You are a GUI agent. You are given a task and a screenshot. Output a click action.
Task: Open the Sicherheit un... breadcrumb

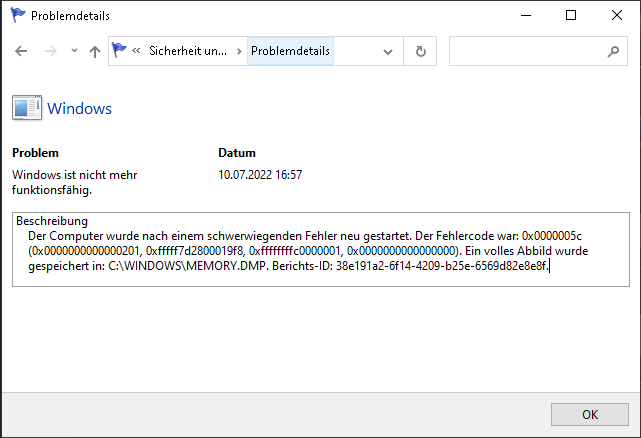(188, 51)
